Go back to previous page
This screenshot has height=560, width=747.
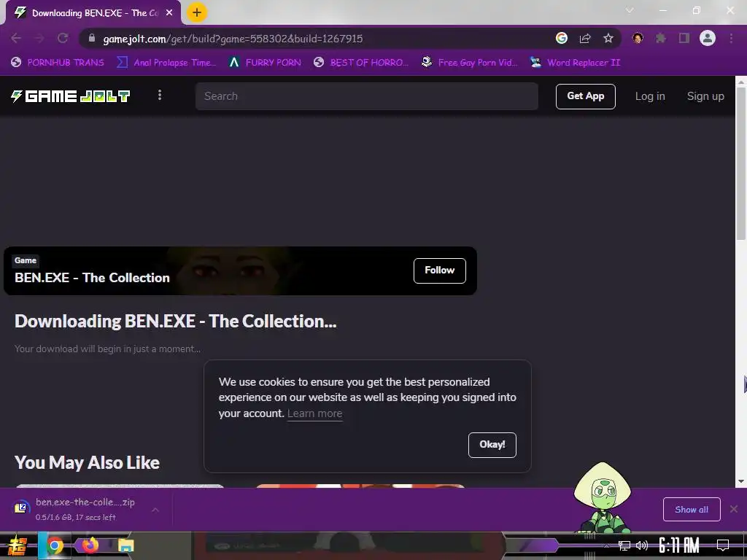pos(16,38)
